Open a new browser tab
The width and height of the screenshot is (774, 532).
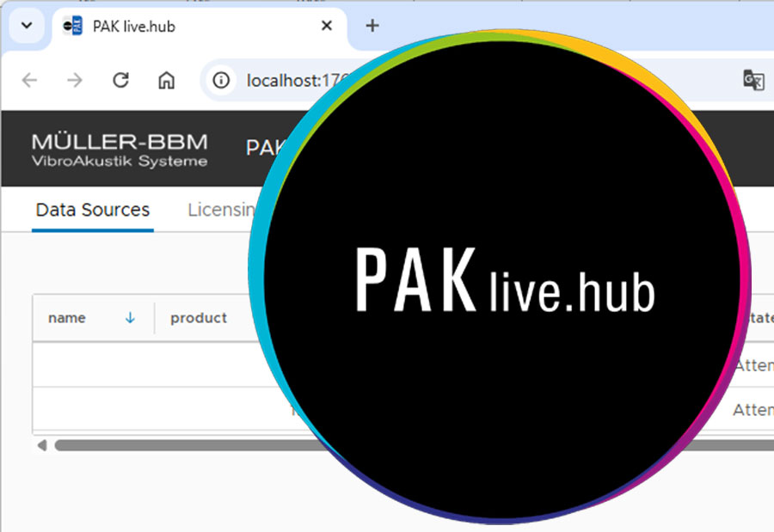(x=372, y=26)
